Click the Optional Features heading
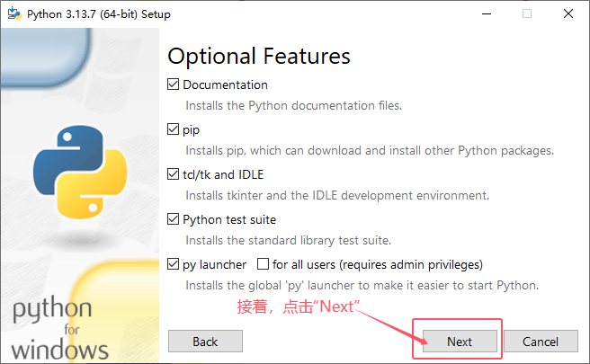 click(259, 56)
